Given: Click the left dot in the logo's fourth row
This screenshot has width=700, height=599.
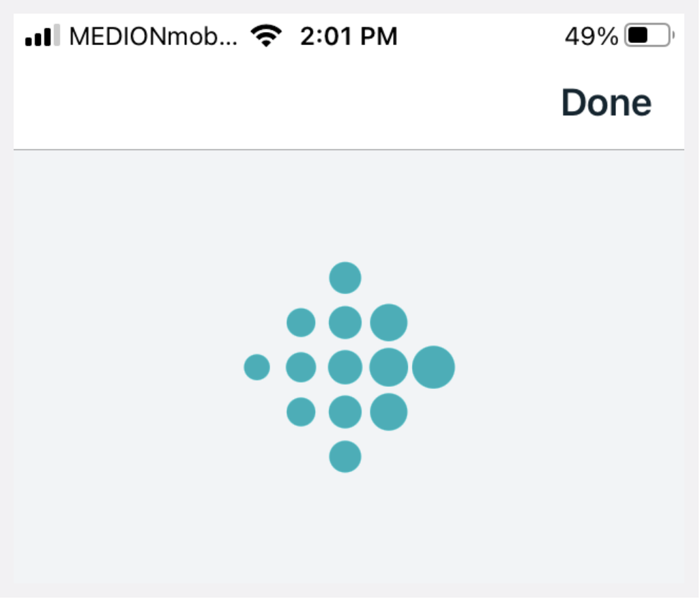Looking at the screenshot, I should coord(301,412).
